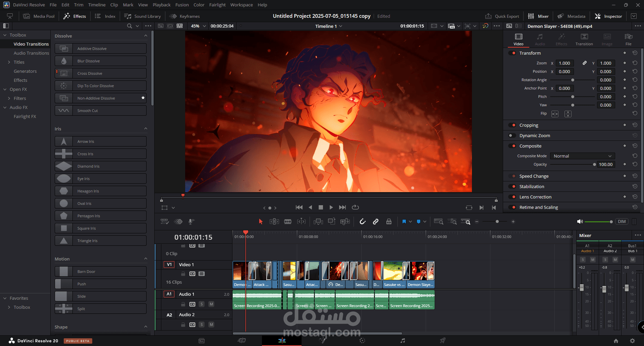The height and width of the screenshot is (346, 644).
Task: Reset the Transform section
Action: coord(635,53)
